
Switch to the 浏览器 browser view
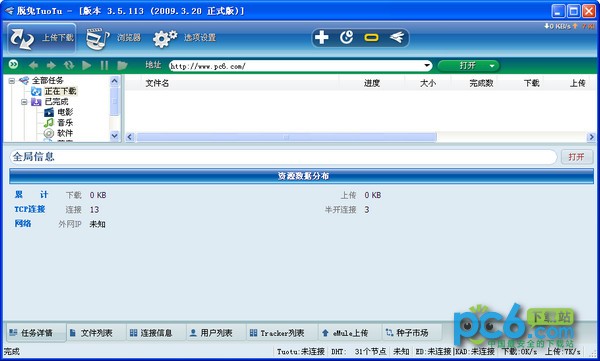[x=113, y=38]
